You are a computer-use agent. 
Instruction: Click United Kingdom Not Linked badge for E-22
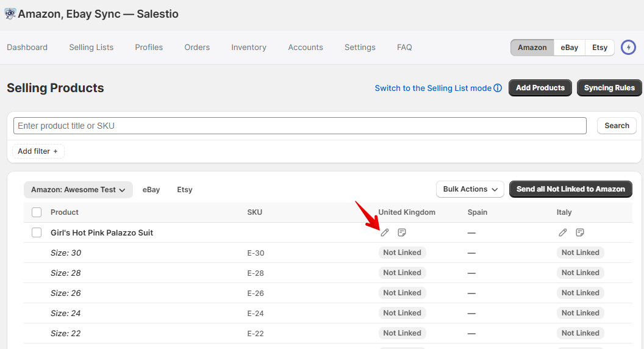[x=402, y=333]
